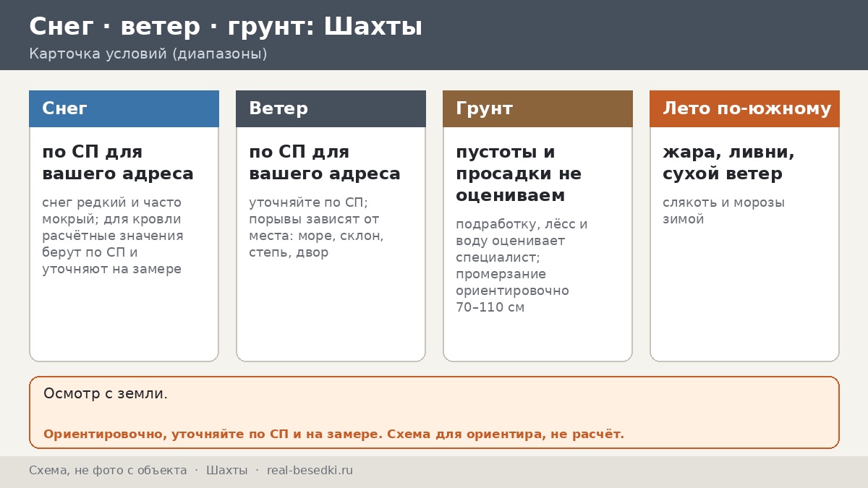Click the description 'уточняйте по СП; порывы зависят'
This screenshot has width=868, height=488.
(314, 210)
